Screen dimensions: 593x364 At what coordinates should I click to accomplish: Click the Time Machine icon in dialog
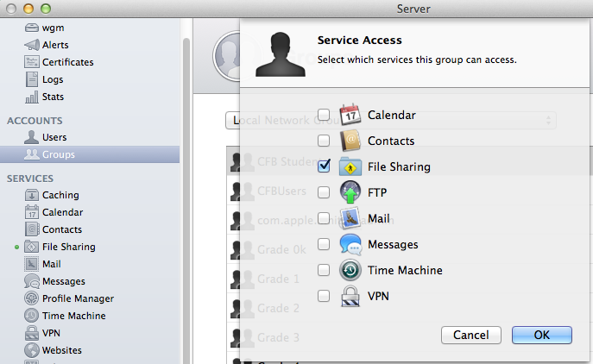[x=350, y=270]
